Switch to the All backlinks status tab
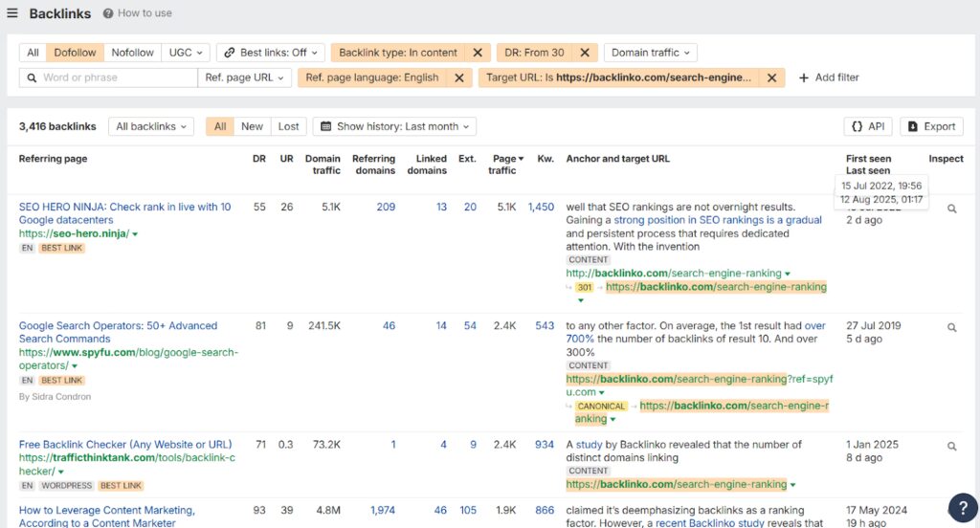Image resolution: width=980 pixels, height=528 pixels. click(x=220, y=126)
